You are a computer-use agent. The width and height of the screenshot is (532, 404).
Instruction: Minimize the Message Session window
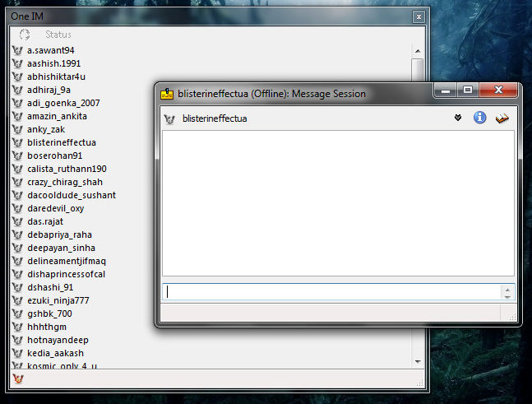tap(446, 91)
